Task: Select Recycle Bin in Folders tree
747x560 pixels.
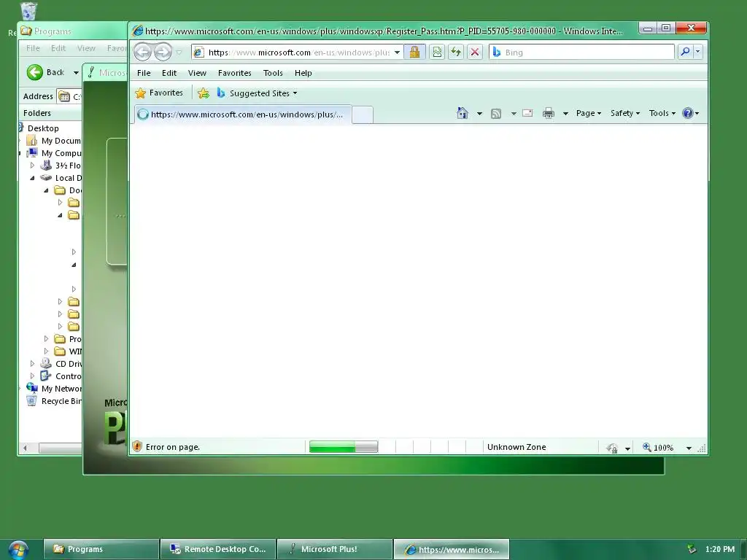Action: [x=61, y=401]
